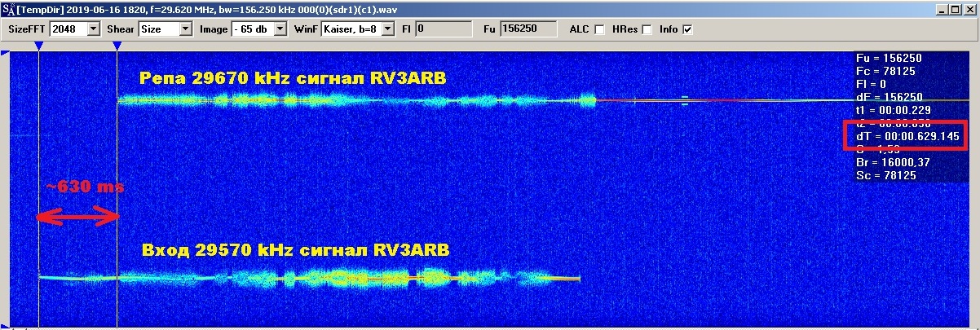The image size is (980, 330).
Task: Click the lower 29570 kHz signal trace
Action: (x=326, y=278)
